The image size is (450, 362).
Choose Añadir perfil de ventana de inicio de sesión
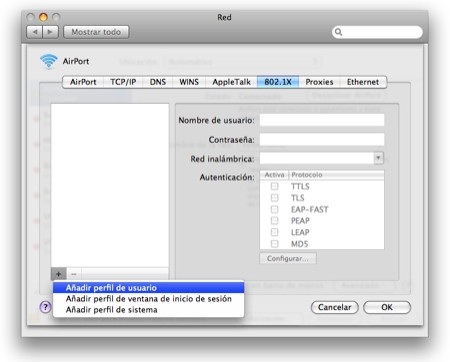(x=149, y=299)
